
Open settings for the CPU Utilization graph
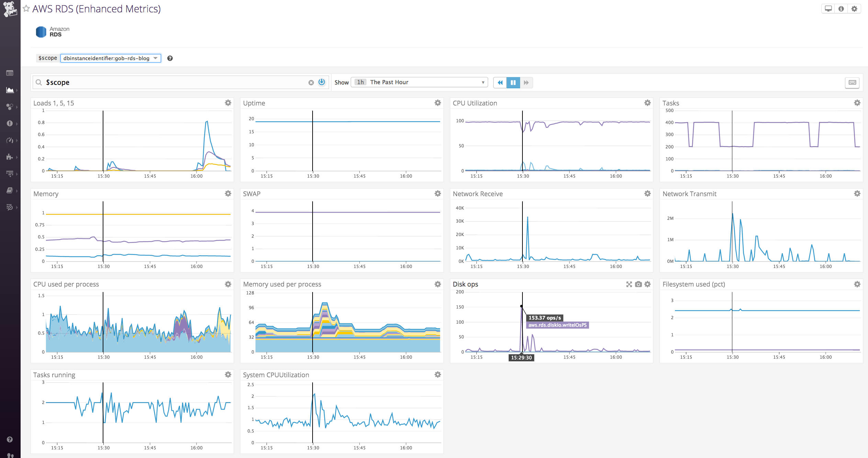click(x=647, y=103)
